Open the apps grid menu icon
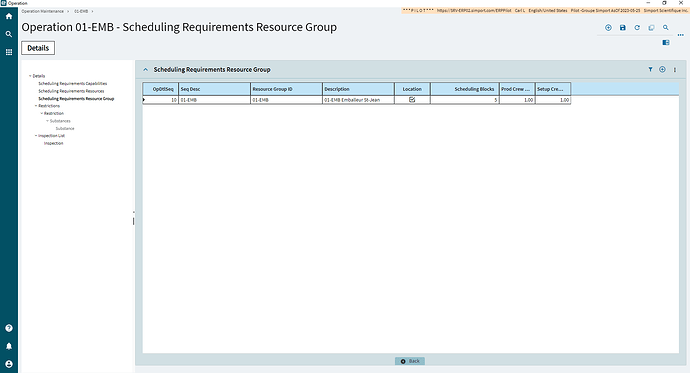The width and height of the screenshot is (690, 373). pos(9,52)
